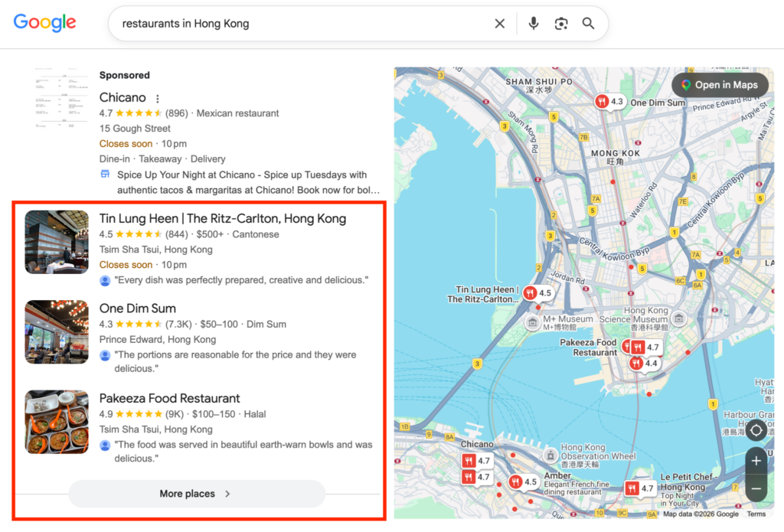This screenshot has height=532, width=784.
Task: Click the Terms link on the map
Action: [x=756, y=514]
